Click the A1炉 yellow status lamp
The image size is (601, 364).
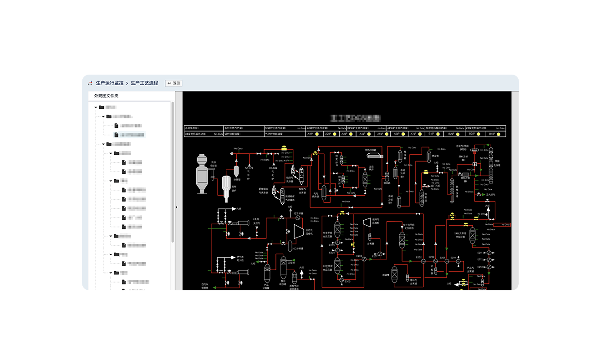click(317, 134)
